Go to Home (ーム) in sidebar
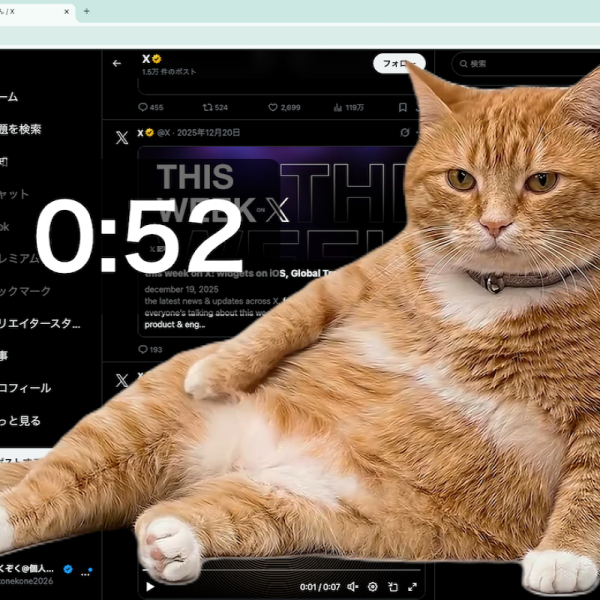 [x=9, y=97]
